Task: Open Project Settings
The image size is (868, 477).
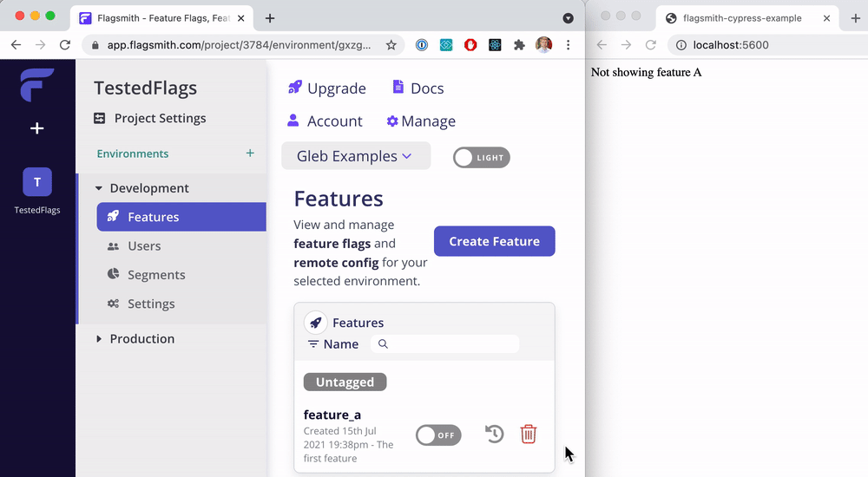Action: tap(150, 119)
